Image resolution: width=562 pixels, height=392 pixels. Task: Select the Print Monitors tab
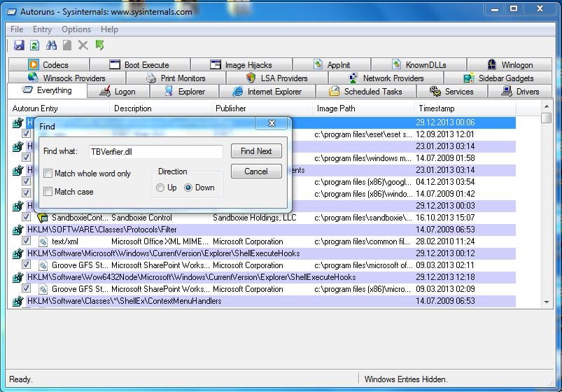(176, 78)
